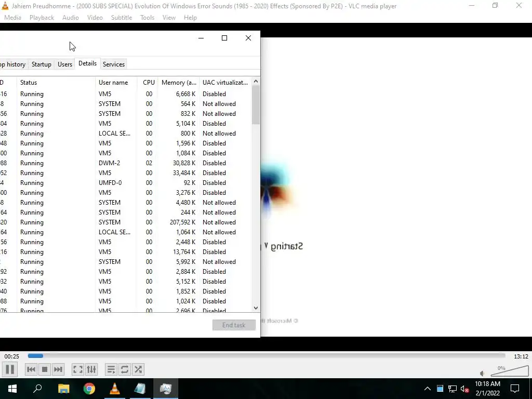Open File Explorer from the taskbar
The width and height of the screenshot is (532, 399).
pyautogui.click(x=63, y=389)
